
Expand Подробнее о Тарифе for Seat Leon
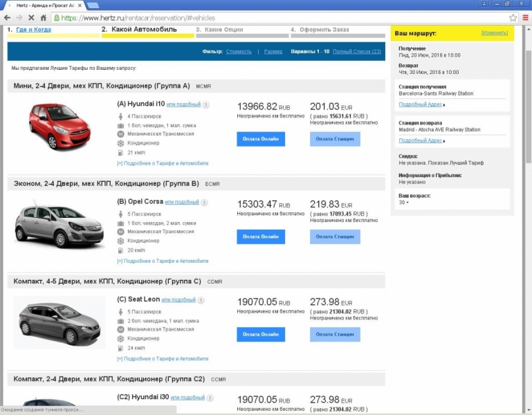tap(163, 359)
